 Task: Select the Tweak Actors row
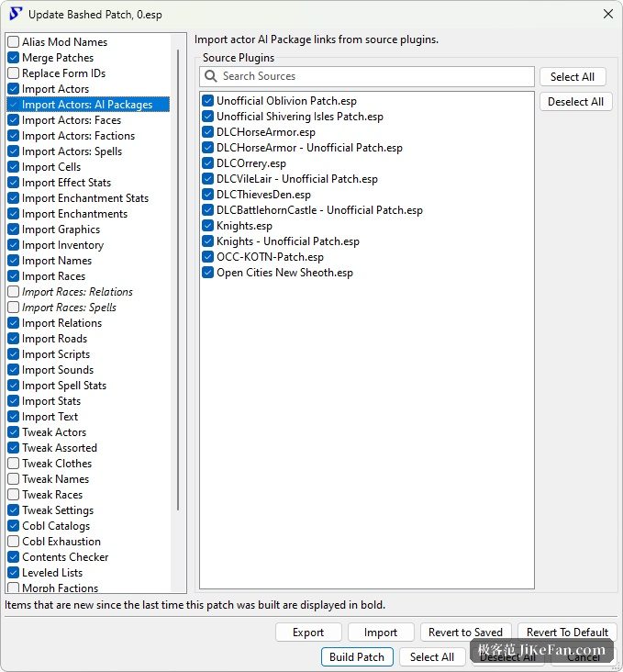[88, 432]
